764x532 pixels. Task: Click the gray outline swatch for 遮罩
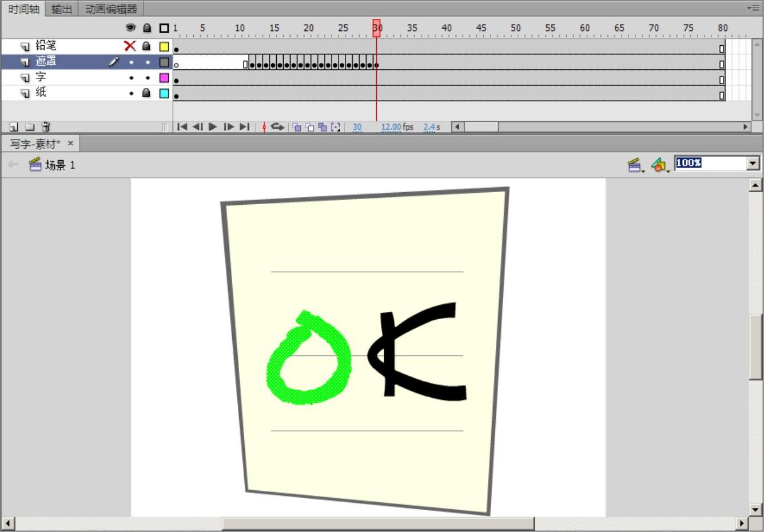pos(164,62)
